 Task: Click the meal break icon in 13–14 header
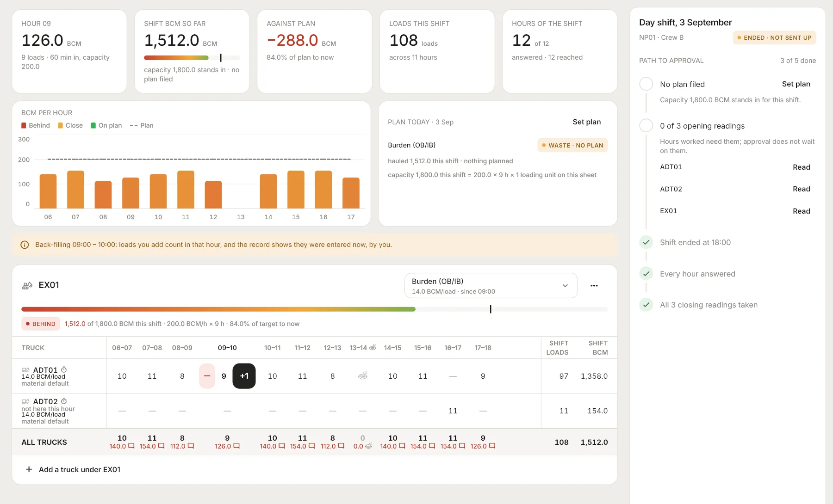(x=373, y=347)
